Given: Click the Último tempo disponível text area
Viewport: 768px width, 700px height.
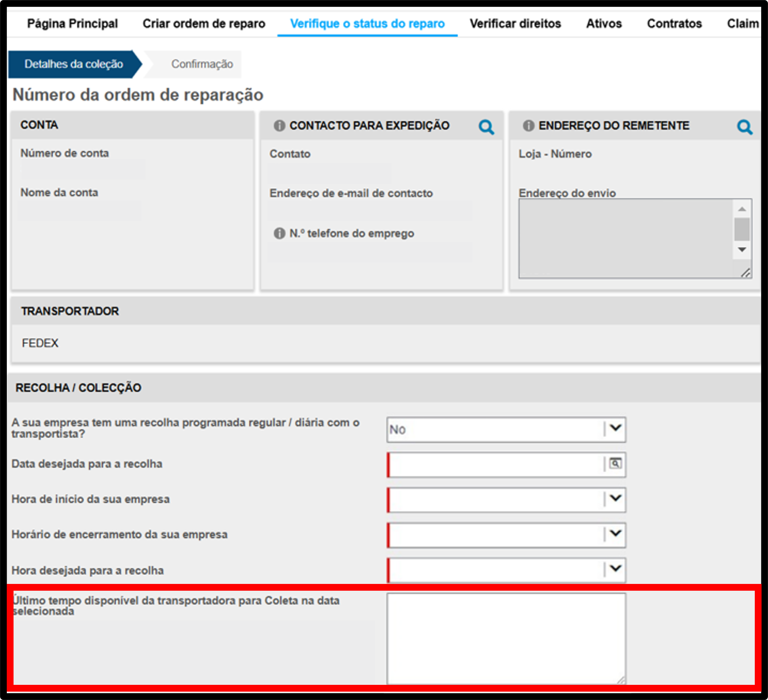Looking at the screenshot, I should coord(506,639).
